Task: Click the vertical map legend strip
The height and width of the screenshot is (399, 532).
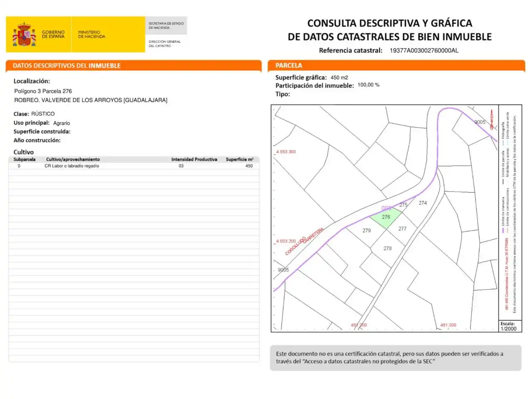Action: coord(510,212)
